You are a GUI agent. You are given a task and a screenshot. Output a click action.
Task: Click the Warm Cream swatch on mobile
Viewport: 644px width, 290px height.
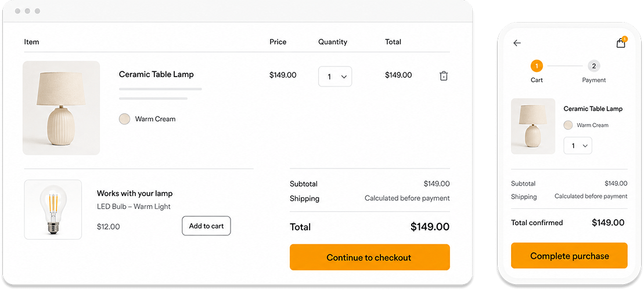[568, 125]
